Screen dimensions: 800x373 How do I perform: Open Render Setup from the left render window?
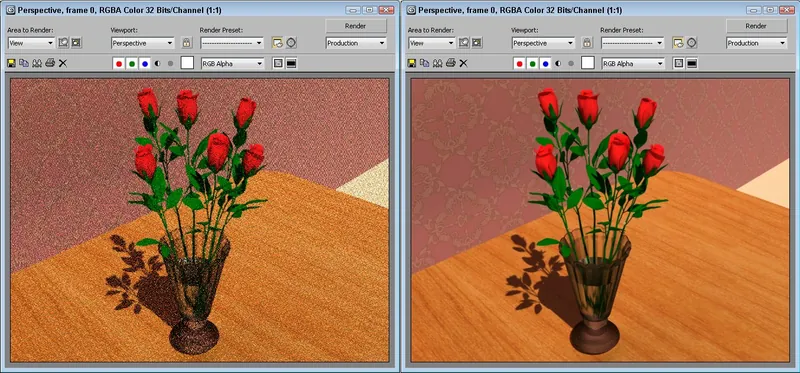[278, 43]
